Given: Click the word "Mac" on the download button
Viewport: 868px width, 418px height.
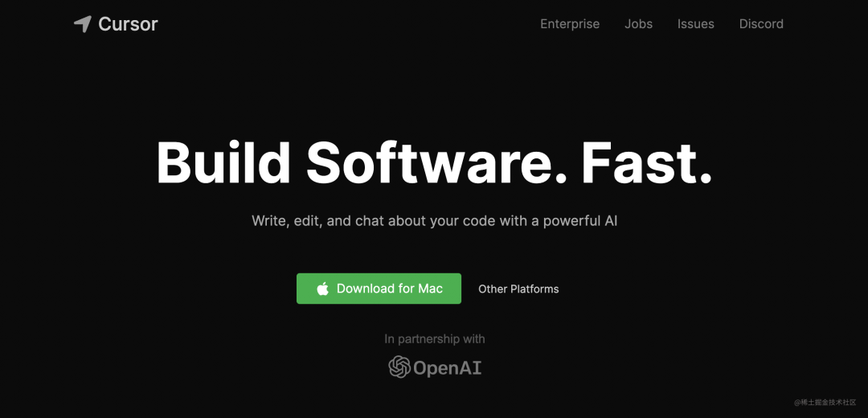Looking at the screenshot, I should [430, 289].
